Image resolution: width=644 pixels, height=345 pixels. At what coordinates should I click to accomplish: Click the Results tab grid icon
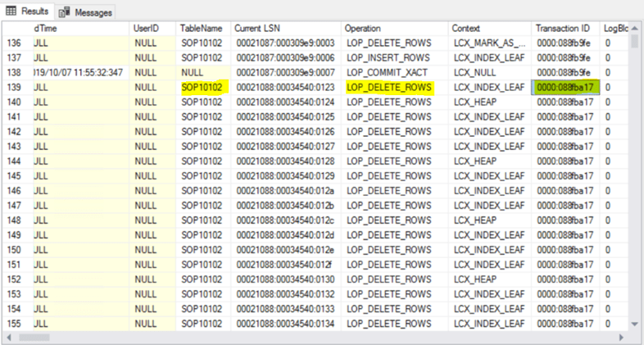tap(11, 13)
